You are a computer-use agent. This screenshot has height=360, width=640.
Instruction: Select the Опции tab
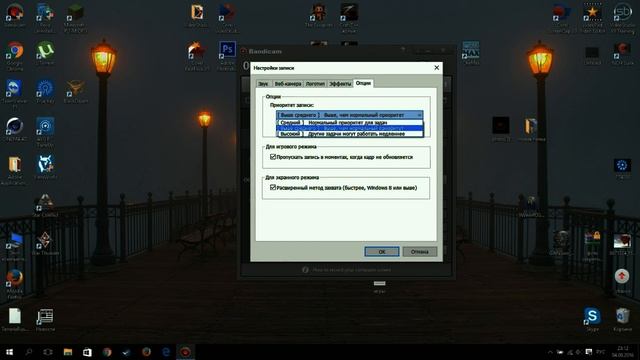coord(363,83)
